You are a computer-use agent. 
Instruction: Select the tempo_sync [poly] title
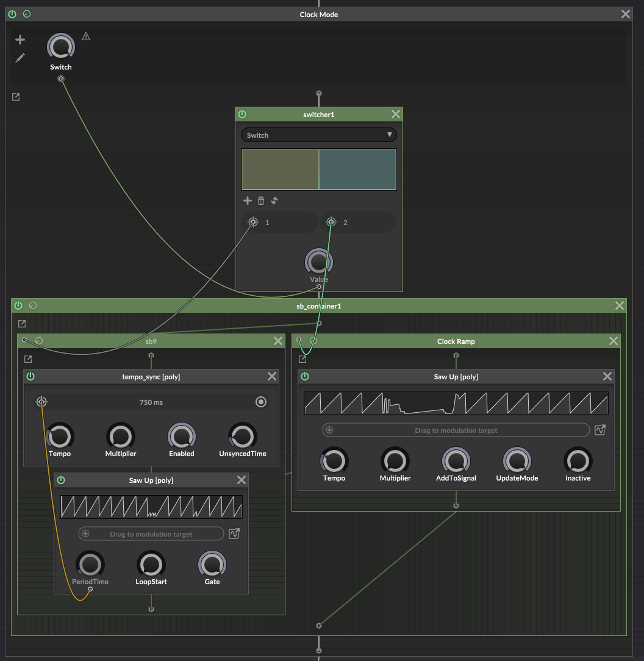tap(151, 377)
